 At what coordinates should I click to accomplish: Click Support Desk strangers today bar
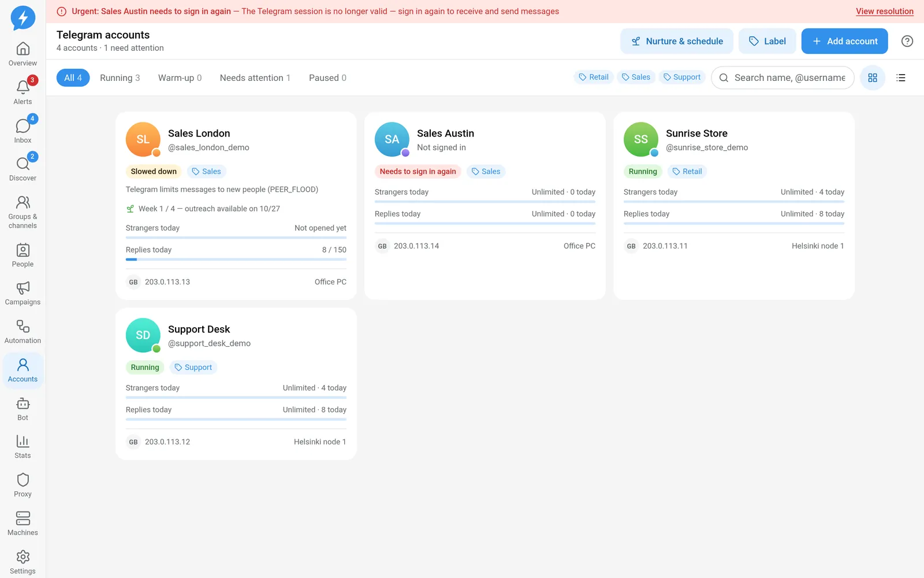click(x=236, y=398)
